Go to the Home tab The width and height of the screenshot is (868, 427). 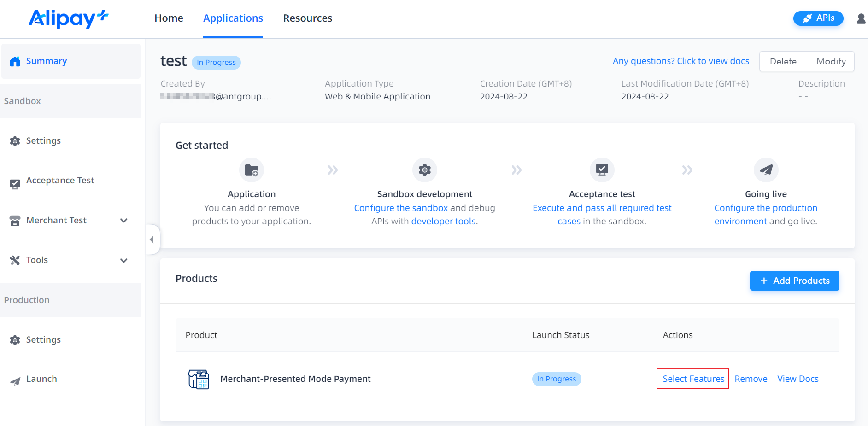[x=169, y=18]
